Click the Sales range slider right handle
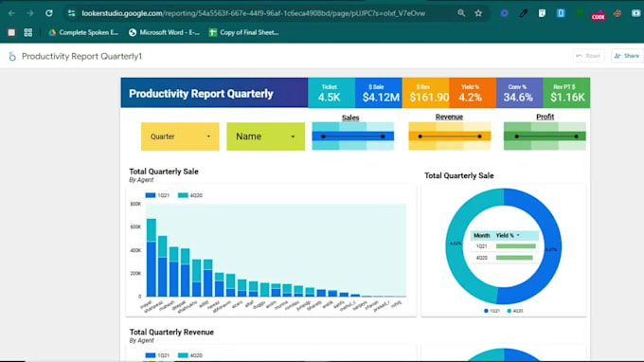This screenshot has height=362, width=644. 383,136
